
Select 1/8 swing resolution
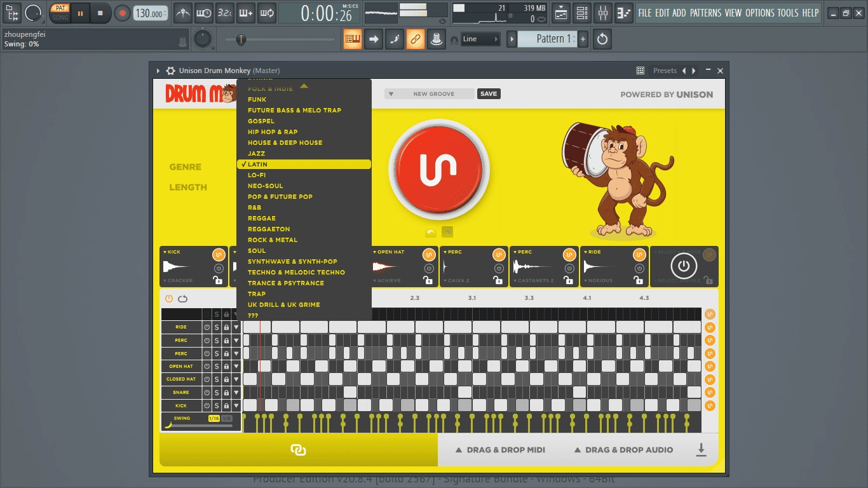tap(227, 419)
